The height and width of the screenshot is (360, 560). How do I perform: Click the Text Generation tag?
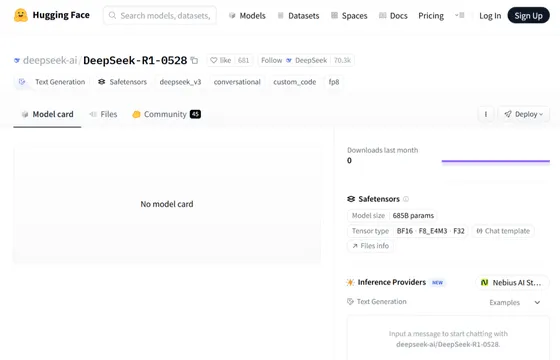(52, 82)
